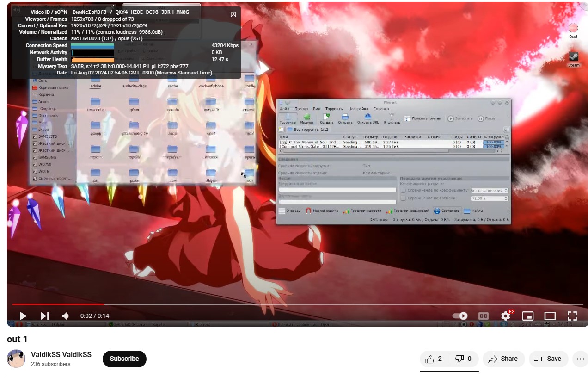Sort torrents by the Статус column
Screen dimensions: 588x378
click(350, 137)
